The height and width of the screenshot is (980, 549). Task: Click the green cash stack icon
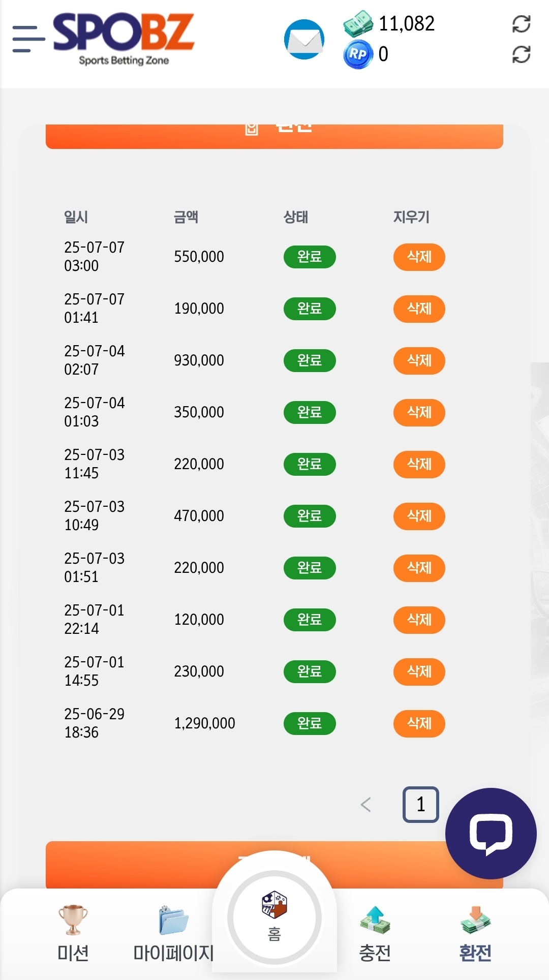(x=358, y=24)
